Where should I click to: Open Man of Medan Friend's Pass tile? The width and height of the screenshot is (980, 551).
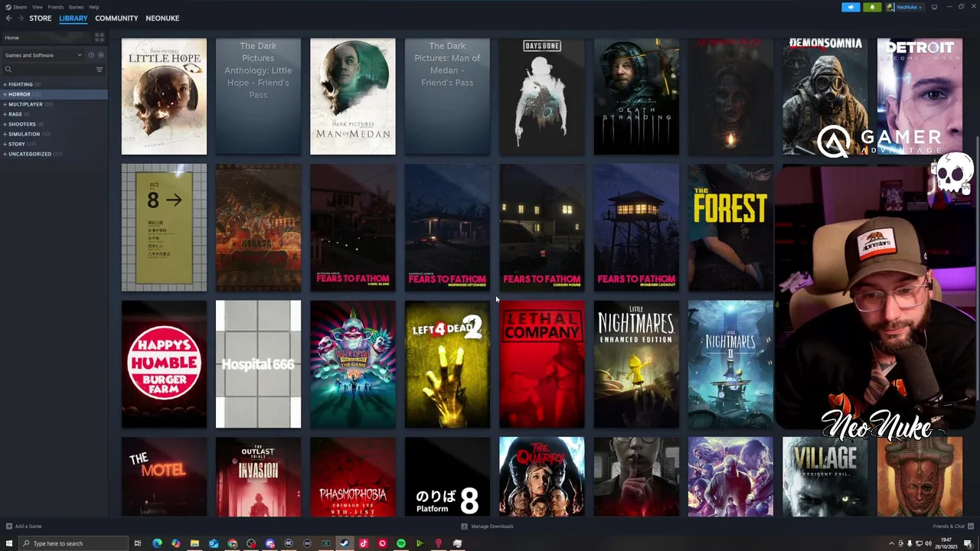447,96
